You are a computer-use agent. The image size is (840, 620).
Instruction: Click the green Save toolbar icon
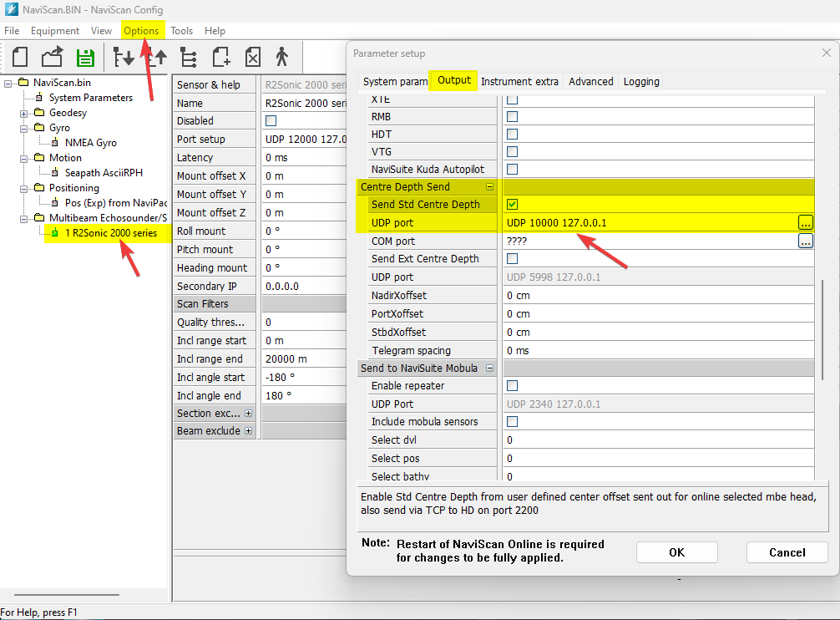85,58
